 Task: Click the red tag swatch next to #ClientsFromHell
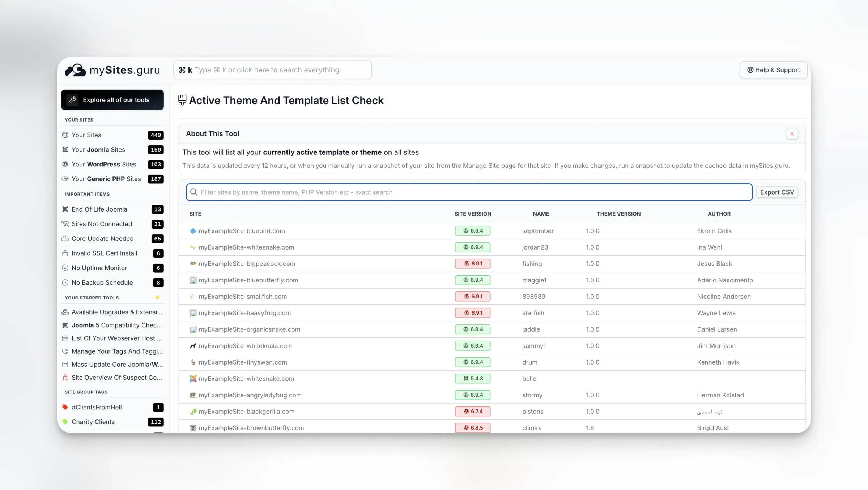tap(65, 407)
